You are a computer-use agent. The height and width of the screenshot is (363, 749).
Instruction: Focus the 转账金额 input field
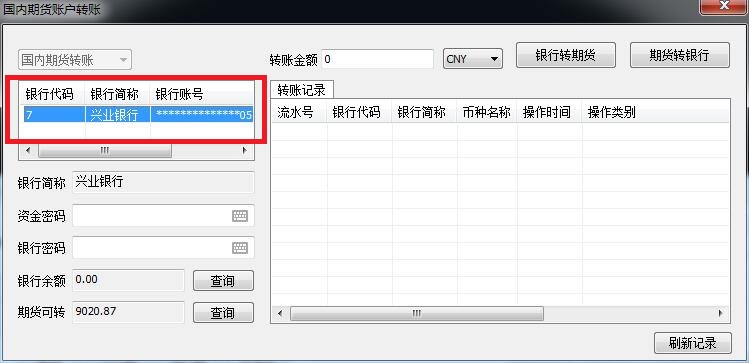pos(377,59)
